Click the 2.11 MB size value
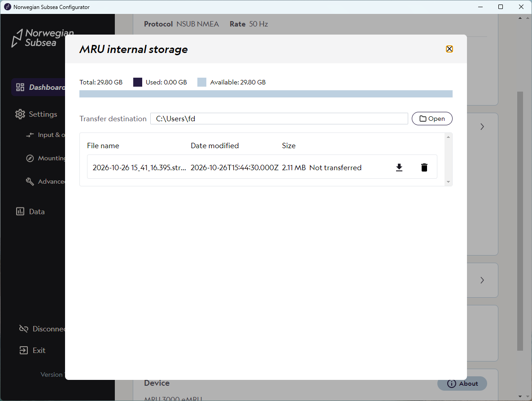 [x=294, y=168]
